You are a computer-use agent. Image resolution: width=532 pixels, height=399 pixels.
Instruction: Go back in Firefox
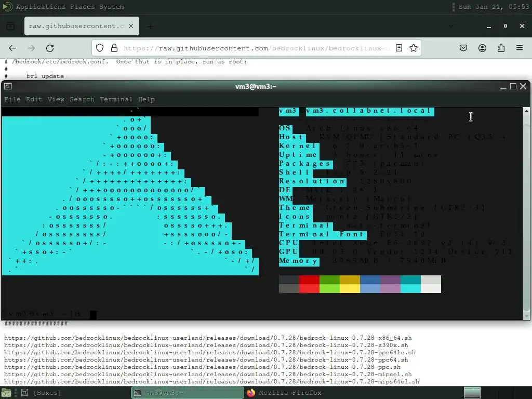pos(12,48)
